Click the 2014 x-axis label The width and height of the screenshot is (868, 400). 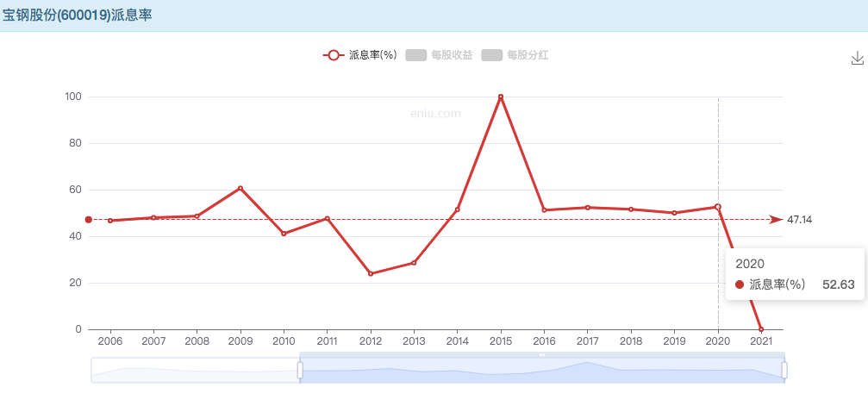click(457, 341)
